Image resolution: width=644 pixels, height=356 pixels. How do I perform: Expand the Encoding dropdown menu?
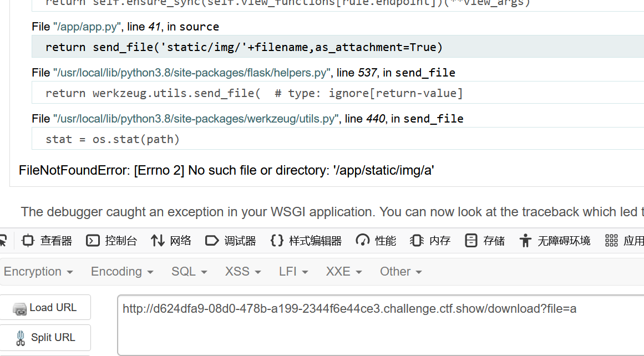click(x=122, y=271)
